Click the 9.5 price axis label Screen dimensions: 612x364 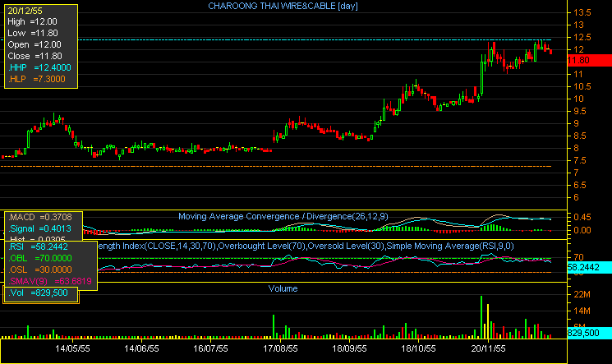580,111
